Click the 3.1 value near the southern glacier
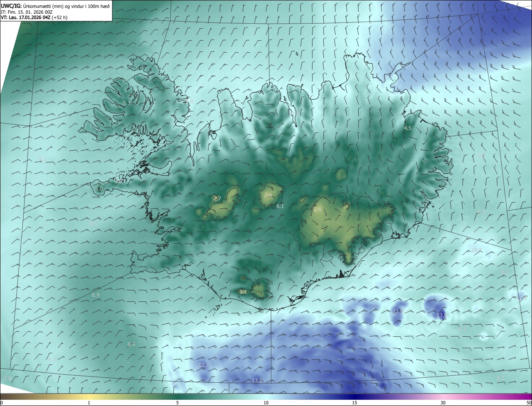 243,292
